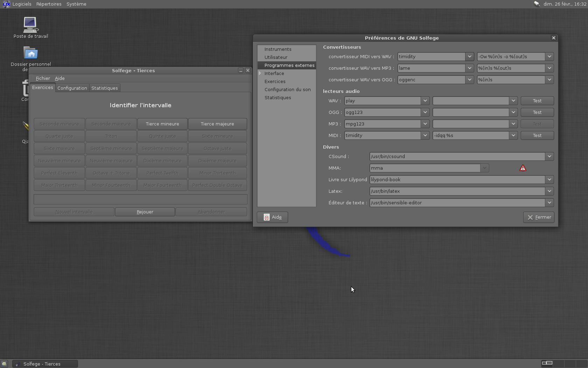
Task: Click the date and time clock
Action: (x=565, y=4)
